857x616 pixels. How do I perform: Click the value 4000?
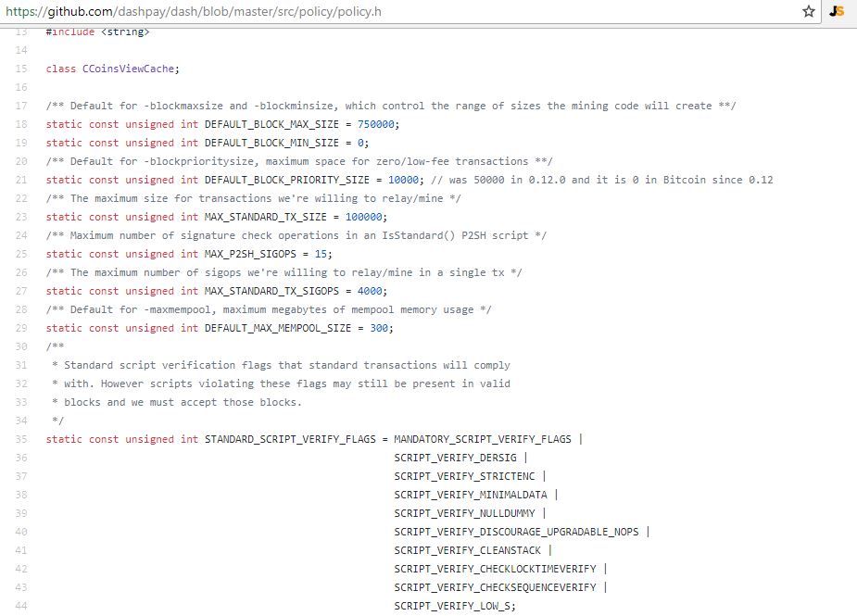370,292
